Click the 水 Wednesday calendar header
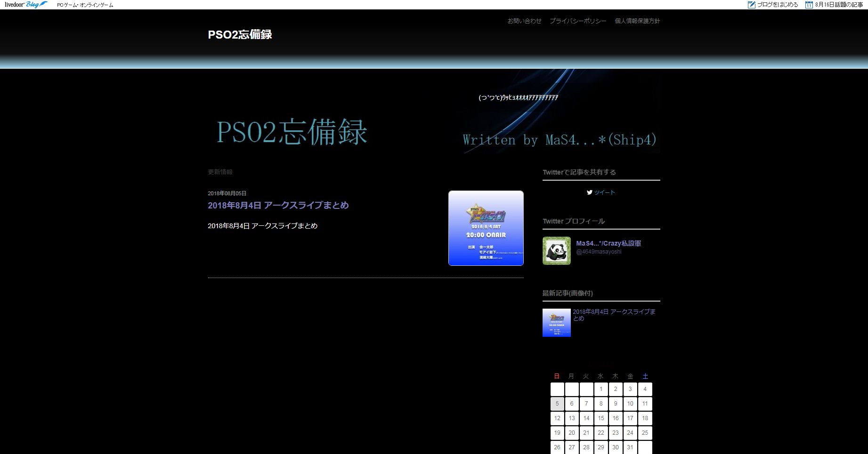The height and width of the screenshot is (454, 868). click(x=600, y=376)
